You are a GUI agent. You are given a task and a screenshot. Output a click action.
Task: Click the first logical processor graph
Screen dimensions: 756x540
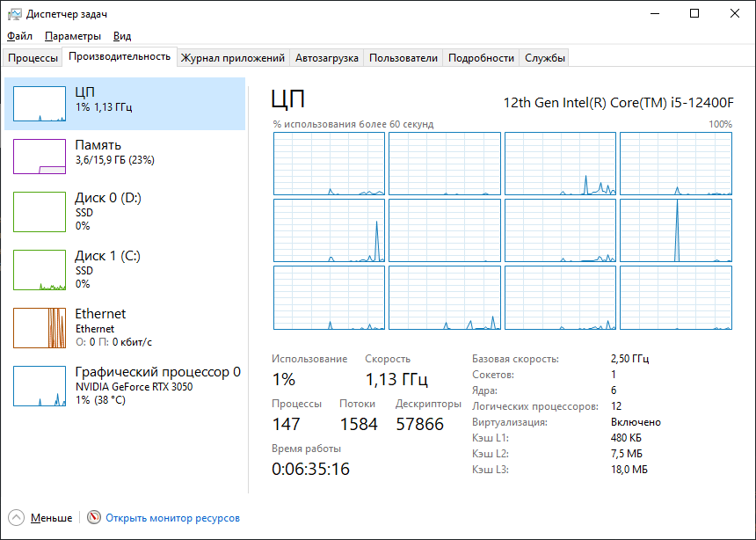329,164
